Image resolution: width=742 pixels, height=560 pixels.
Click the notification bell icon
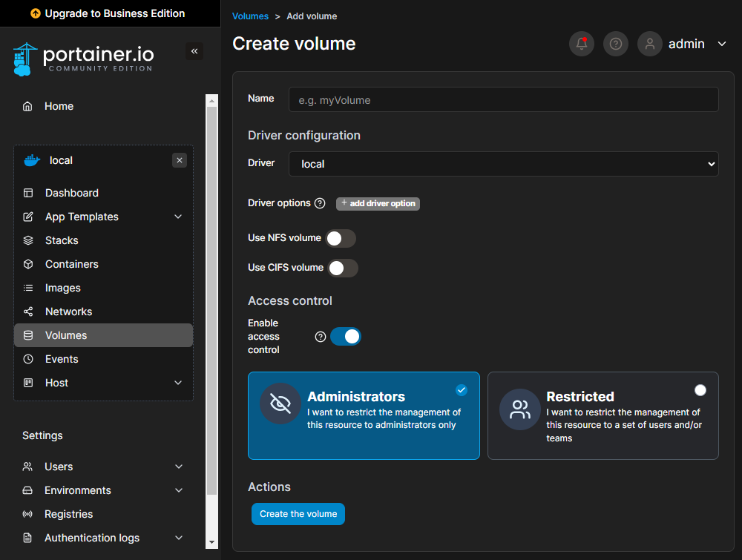pos(581,44)
